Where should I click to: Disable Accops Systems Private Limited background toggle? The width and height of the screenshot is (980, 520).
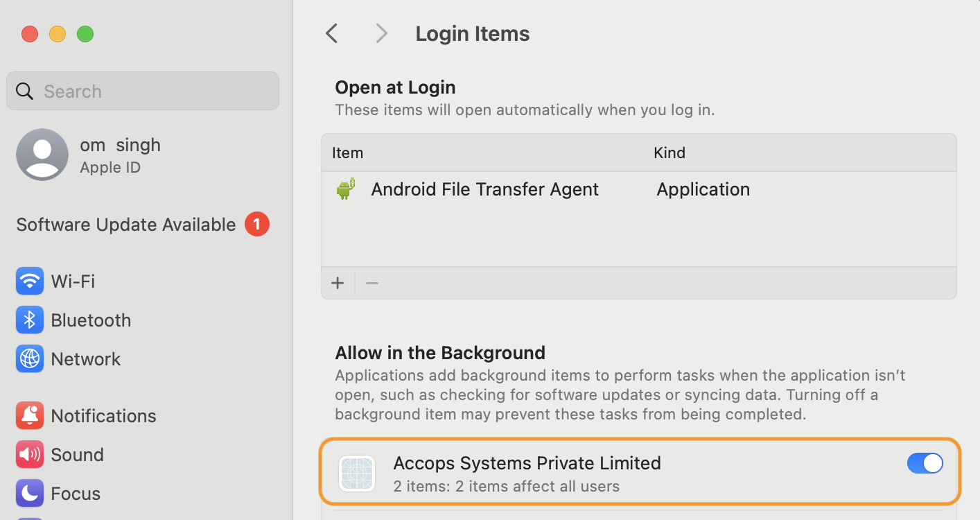(x=925, y=463)
